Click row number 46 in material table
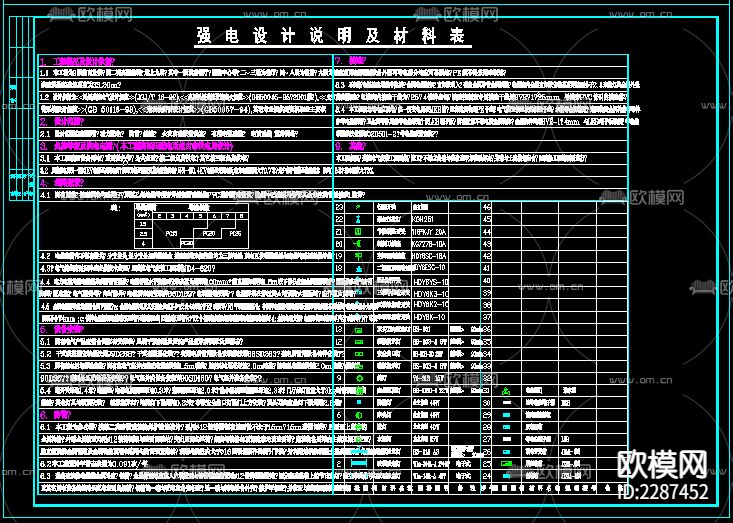 (487, 207)
